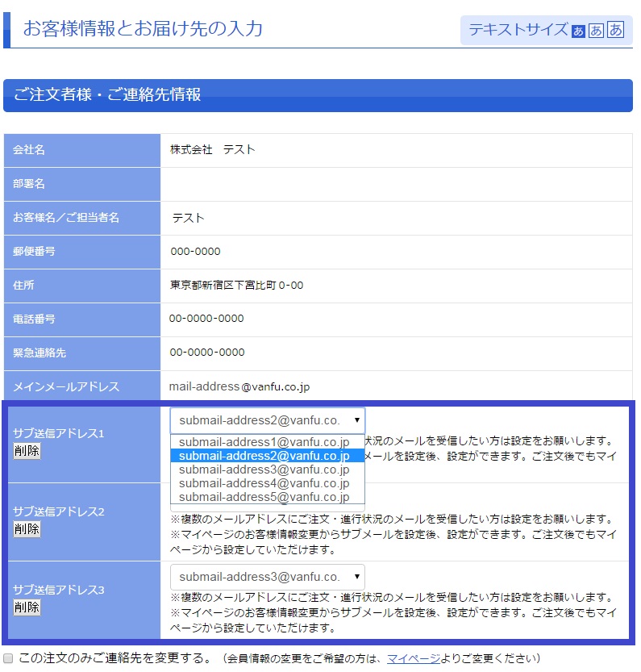Choose submail-address3@vanfu.co.jp from the list
Screen dimensions: 641x672
click(268, 470)
